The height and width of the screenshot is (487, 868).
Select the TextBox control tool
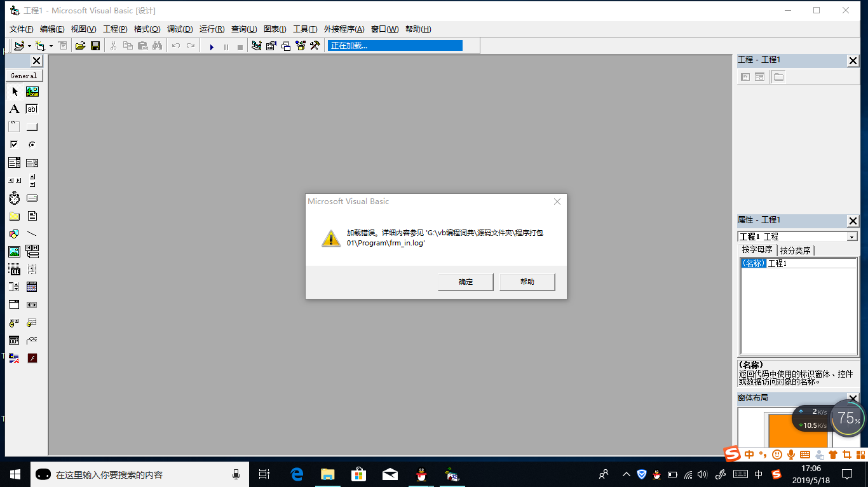point(32,109)
